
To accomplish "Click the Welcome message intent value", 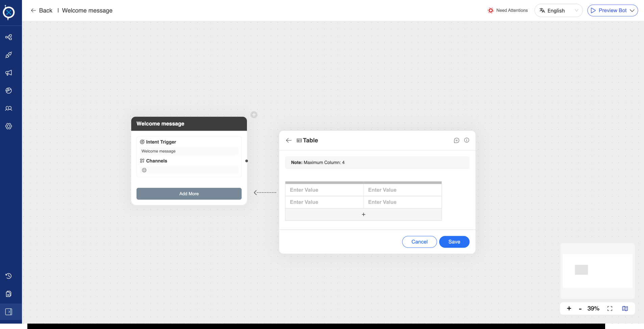I will (x=189, y=151).
